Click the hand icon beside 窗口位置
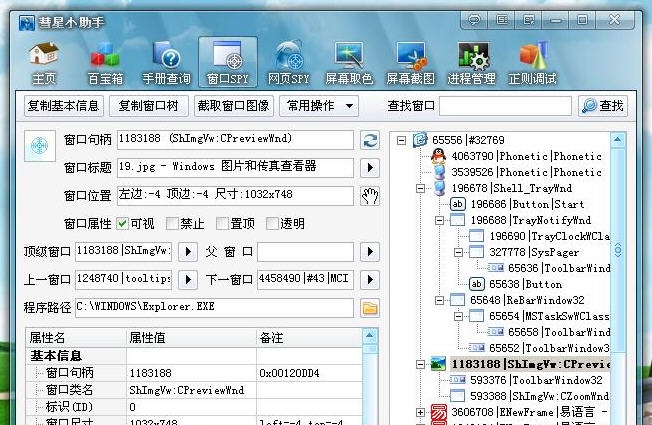652x425 pixels. point(370,196)
